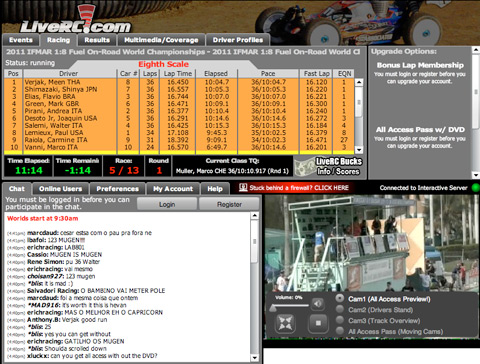Click the Current Class TQ Muller entry

click(232, 171)
